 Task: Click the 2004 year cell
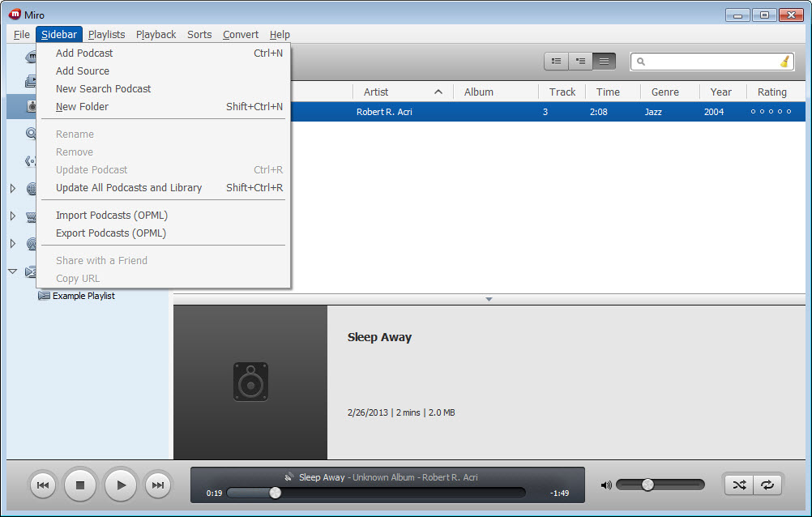click(x=714, y=112)
